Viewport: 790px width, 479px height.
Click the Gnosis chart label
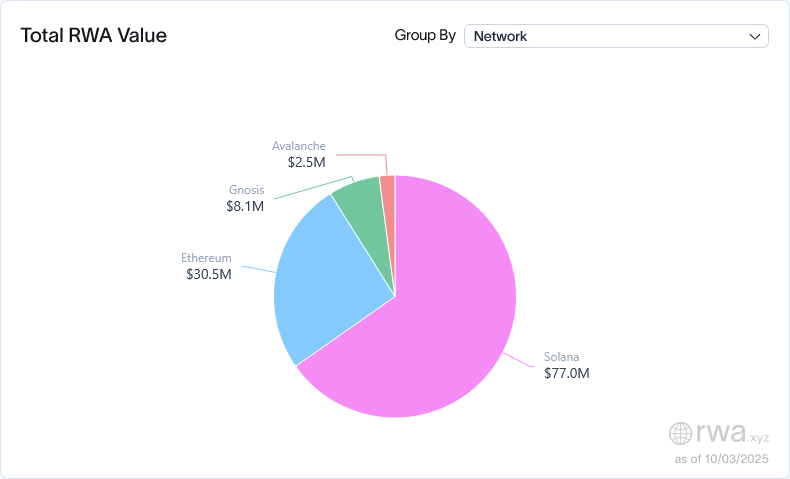click(x=246, y=190)
